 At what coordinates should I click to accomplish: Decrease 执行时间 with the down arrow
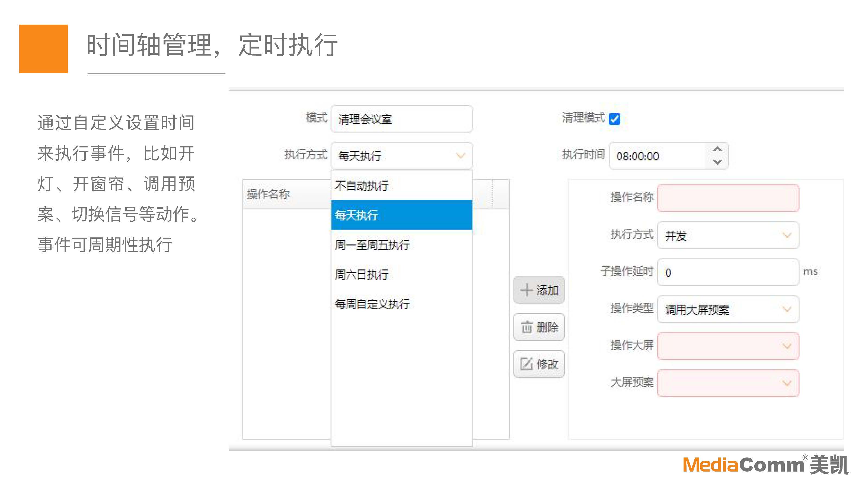coord(717,162)
